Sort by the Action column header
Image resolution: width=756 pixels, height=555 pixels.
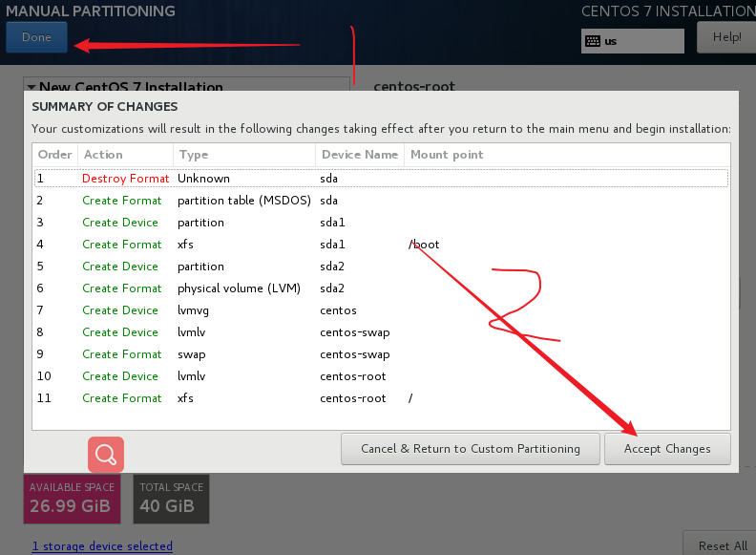pyautogui.click(x=125, y=155)
